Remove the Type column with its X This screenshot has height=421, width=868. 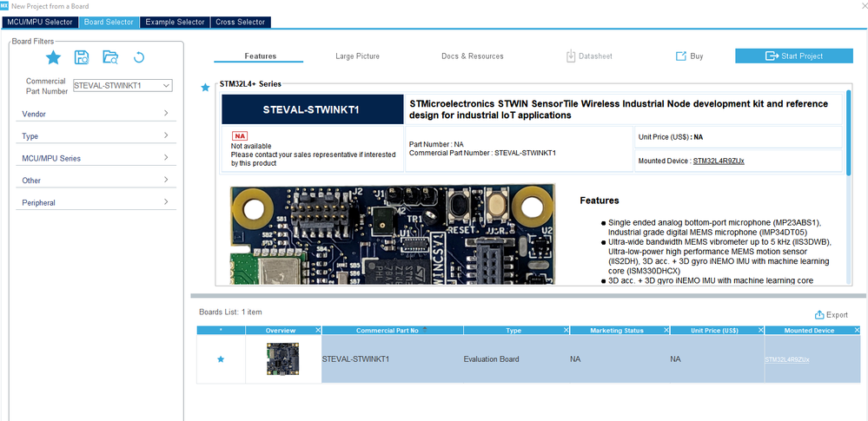(x=566, y=330)
